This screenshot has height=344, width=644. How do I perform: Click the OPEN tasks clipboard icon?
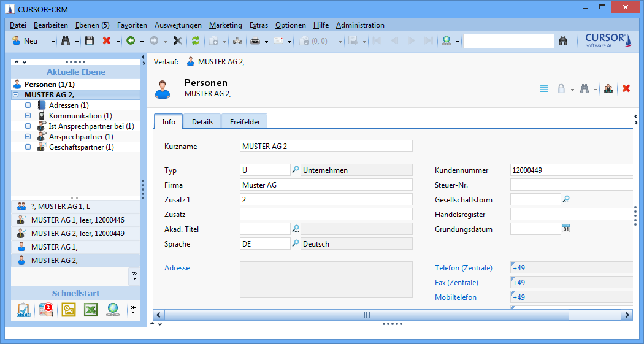(x=23, y=310)
